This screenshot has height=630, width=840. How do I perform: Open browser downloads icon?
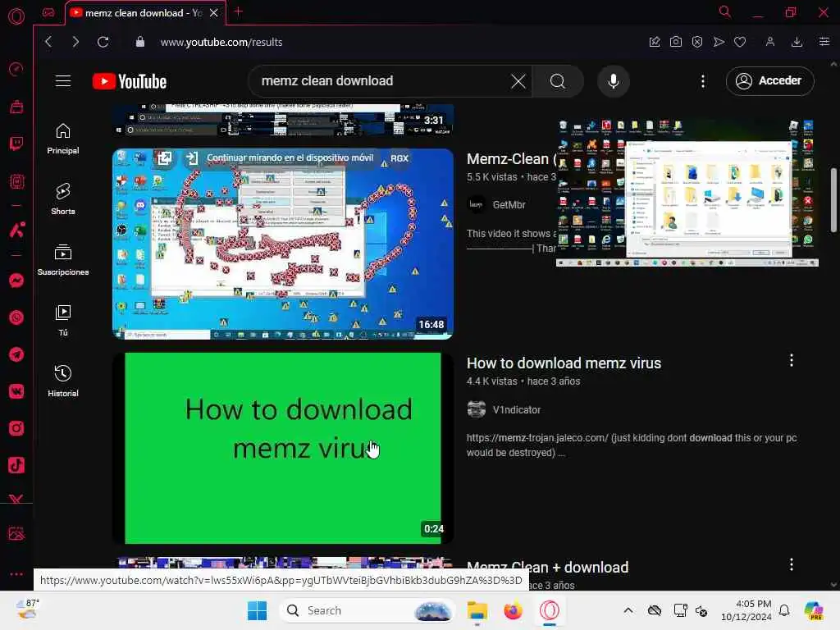[x=797, y=42]
